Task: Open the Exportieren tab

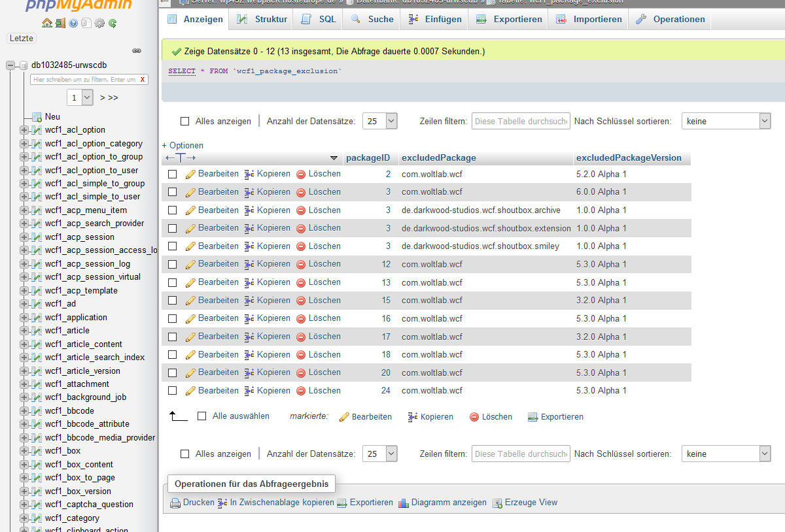Action: click(x=509, y=19)
